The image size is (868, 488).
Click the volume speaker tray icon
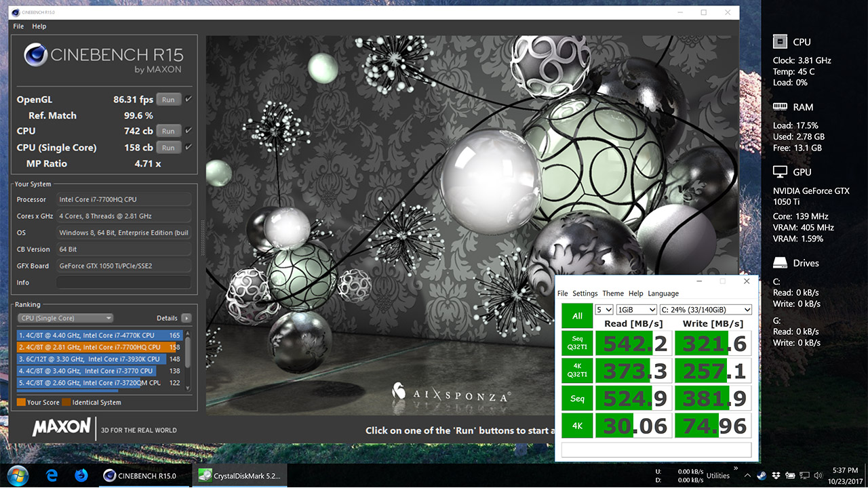[818, 476]
